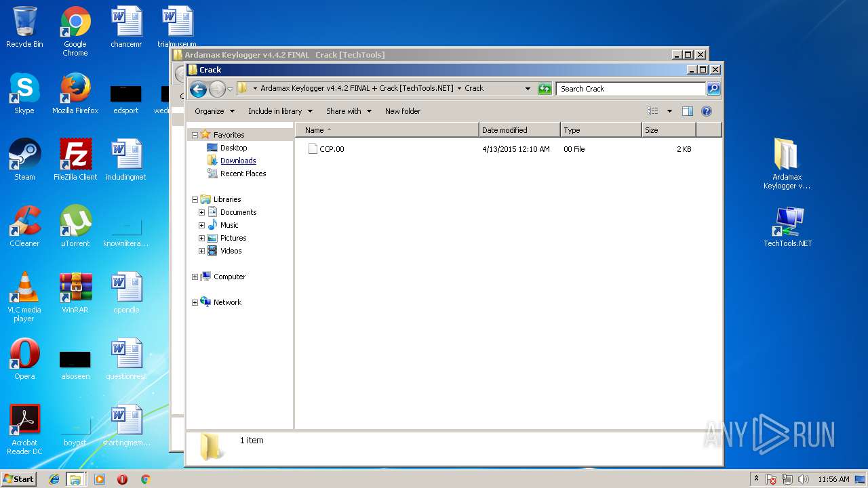Click the Help question mark icon

point(706,111)
